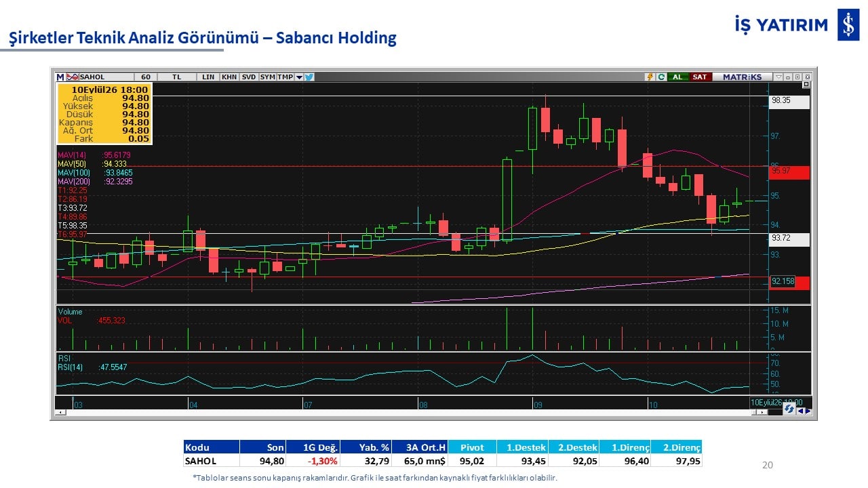
Task: Toggle the KHN chart option
Action: click(x=229, y=77)
